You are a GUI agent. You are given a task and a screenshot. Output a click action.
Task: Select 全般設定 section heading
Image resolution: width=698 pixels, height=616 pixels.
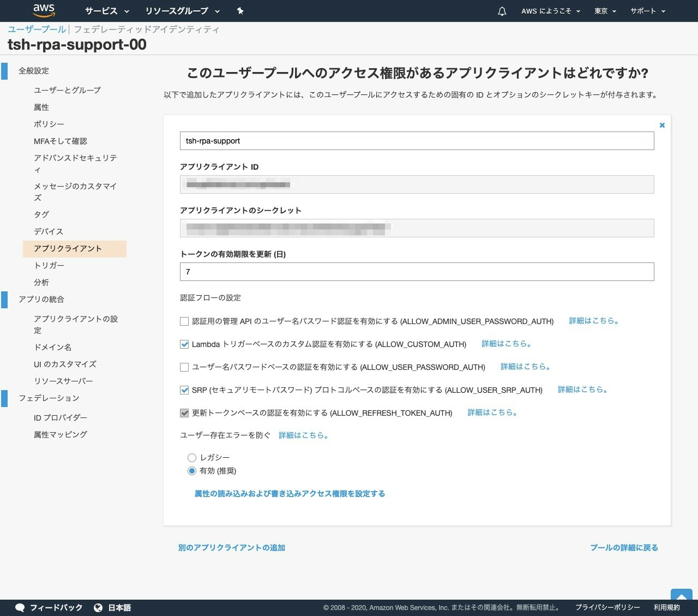[34, 71]
